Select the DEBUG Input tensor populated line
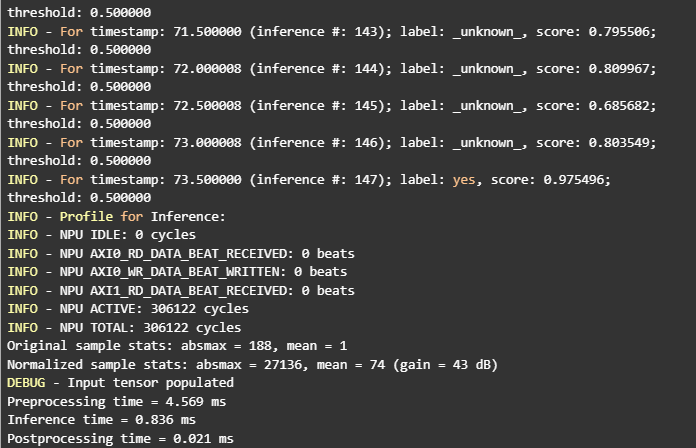Viewport: 696px width, 448px height. pyautogui.click(x=119, y=383)
